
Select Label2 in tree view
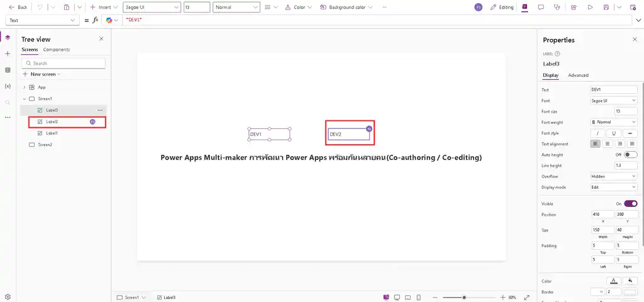click(x=64, y=121)
